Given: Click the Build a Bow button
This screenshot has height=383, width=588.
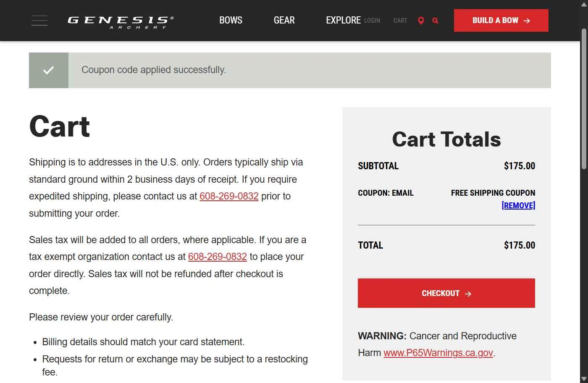Looking at the screenshot, I should click(x=501, y=21).
